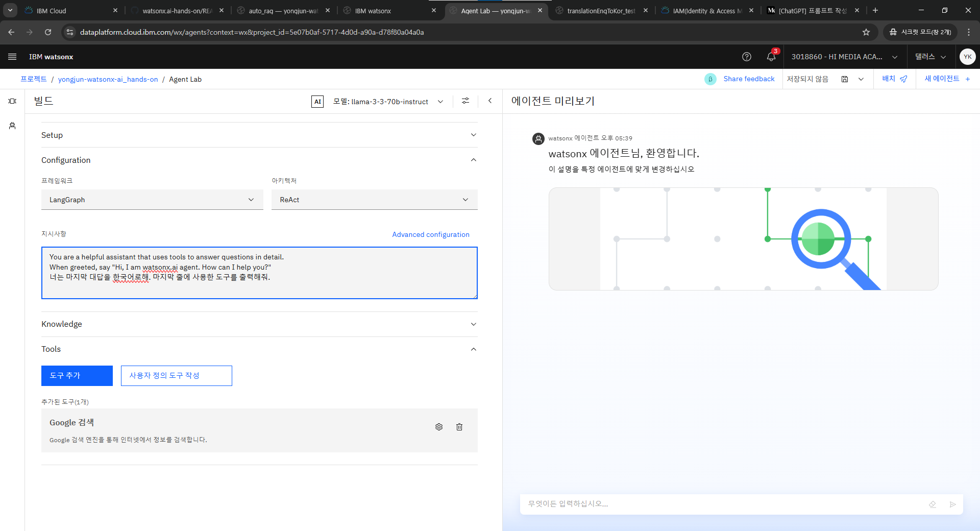The width and height of the screenshot is (980, 531).
Task: Open the IBM watsonx hamburger navigation menu
Action: (x=12, y=57)
